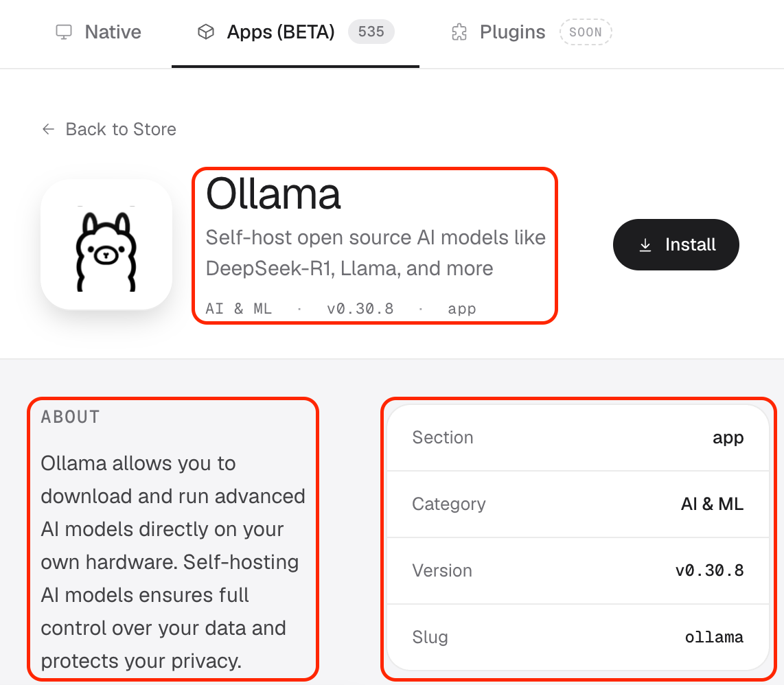Click the Apps cube icon
784x685 pixels.
coord(205,32)
